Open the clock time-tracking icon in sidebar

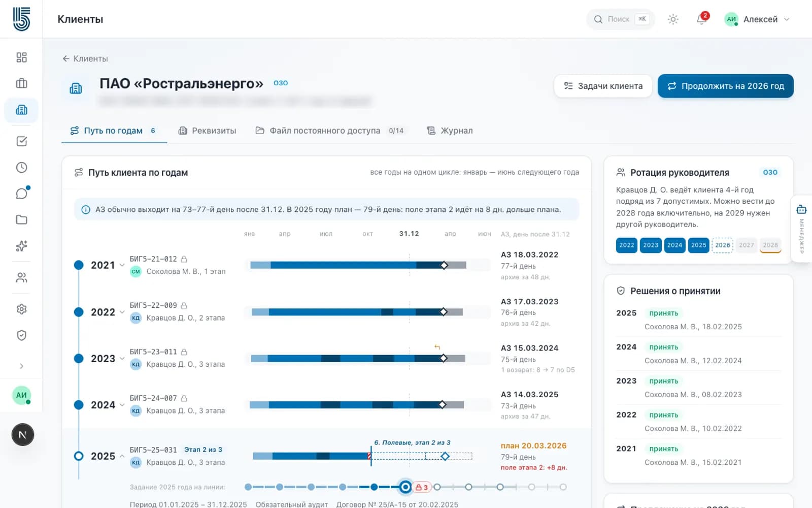tap(21, 168)
